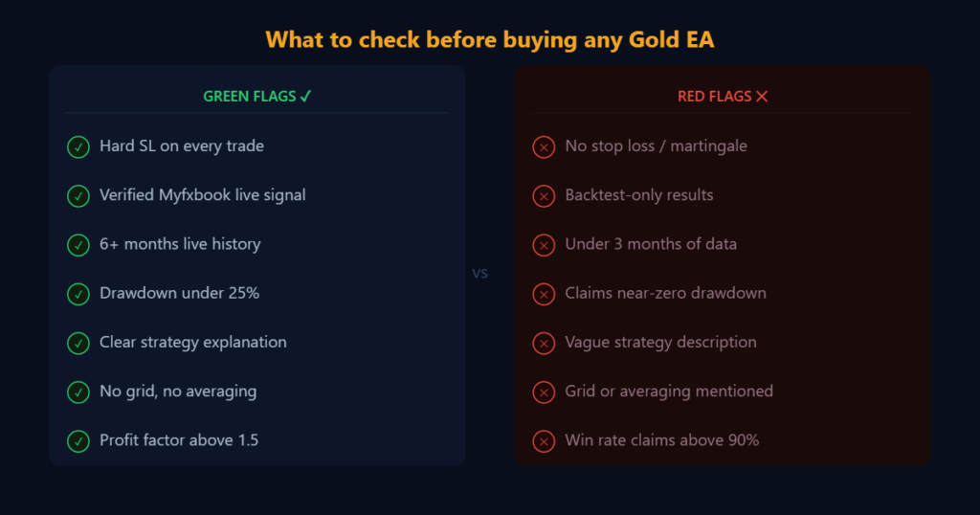Click X icon next to Claims near-zero drawdown
Image resolution: width=980 pixels, height=515 pixels.
[544, 294]
